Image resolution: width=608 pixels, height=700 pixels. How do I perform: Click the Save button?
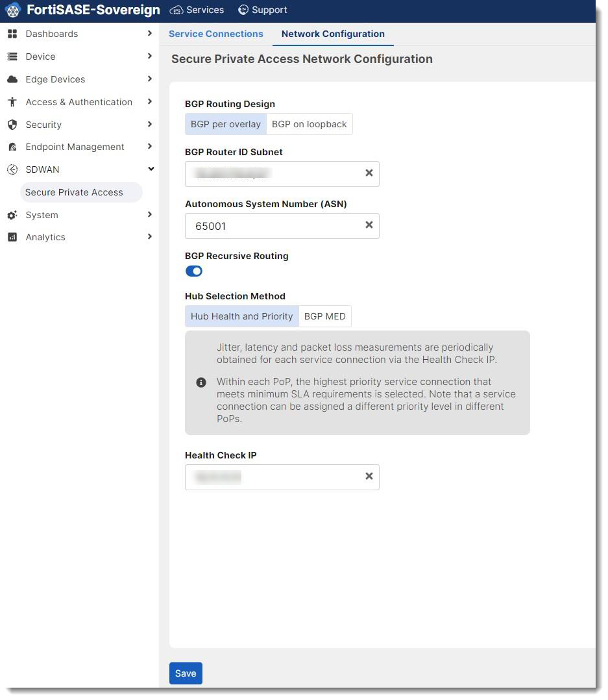coord(186,673)
